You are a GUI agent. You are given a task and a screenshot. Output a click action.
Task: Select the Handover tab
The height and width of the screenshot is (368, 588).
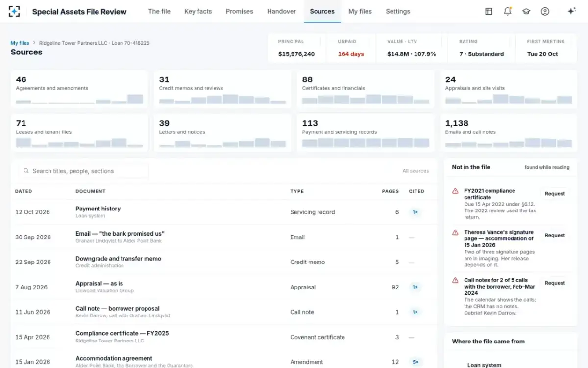[x=281, y=11]
